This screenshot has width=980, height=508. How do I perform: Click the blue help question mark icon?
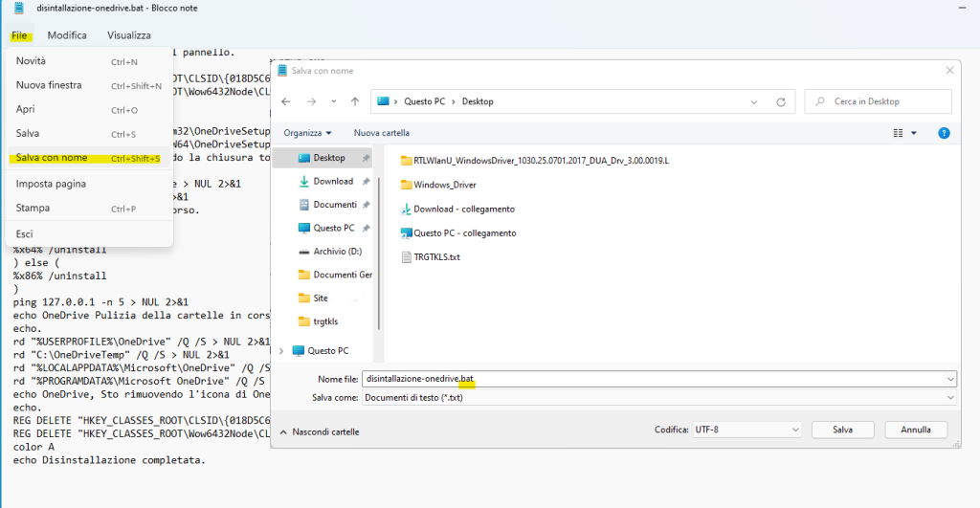click(944, 133)
